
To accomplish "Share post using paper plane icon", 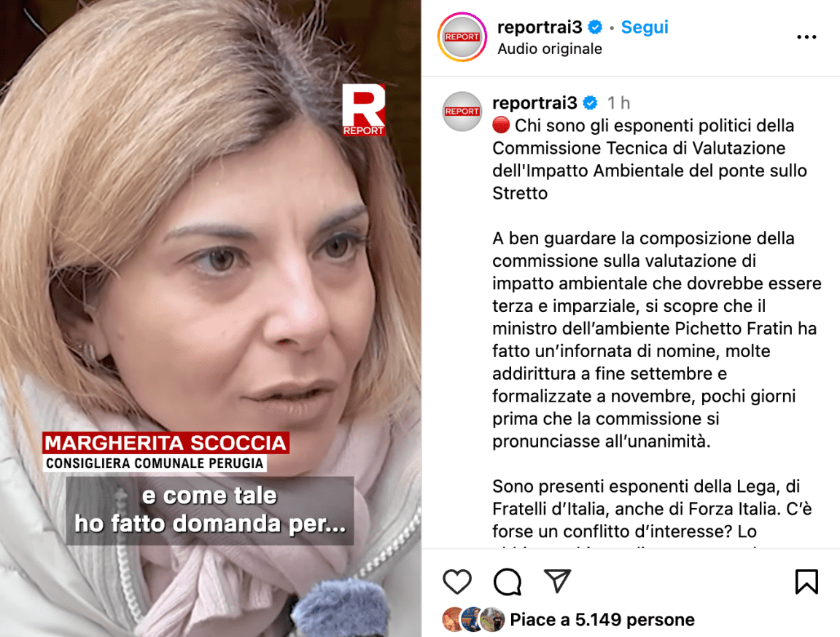I will coord(557,581).
